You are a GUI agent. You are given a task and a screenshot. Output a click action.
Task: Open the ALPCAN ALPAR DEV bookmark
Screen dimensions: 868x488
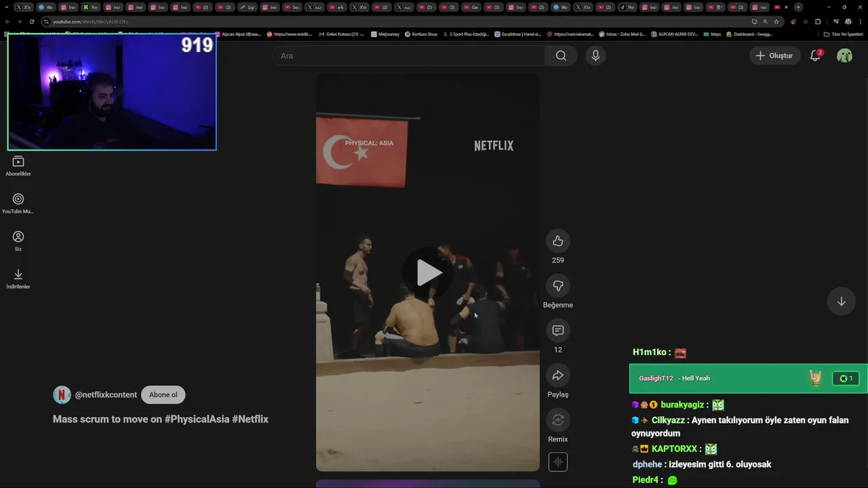tap(674, 34)
